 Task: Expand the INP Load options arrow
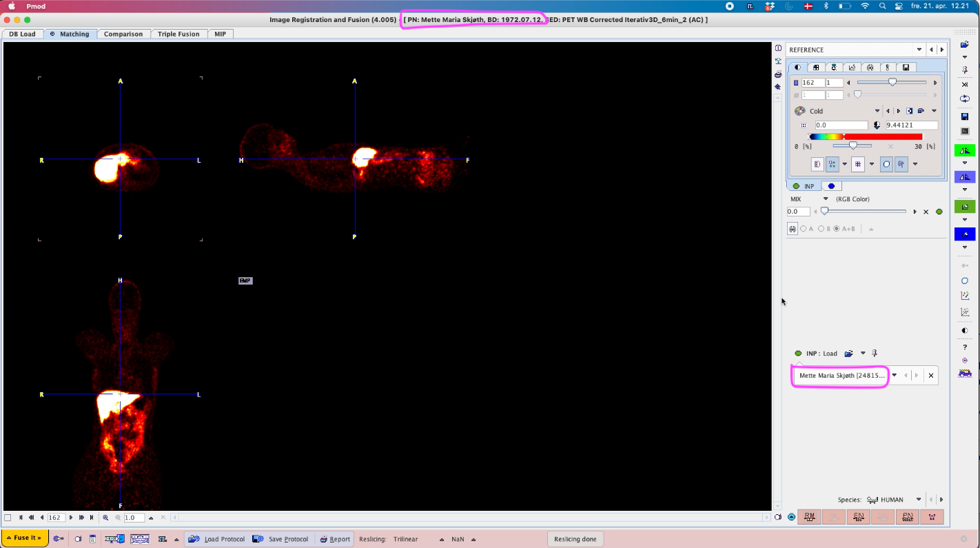tap(863, 354)
